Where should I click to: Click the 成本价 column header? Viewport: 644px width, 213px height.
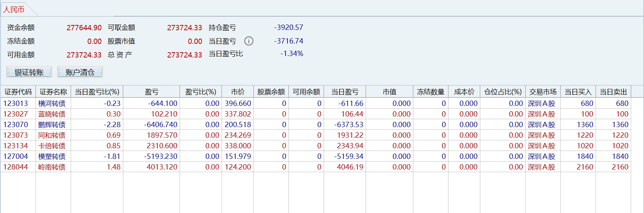464,92
